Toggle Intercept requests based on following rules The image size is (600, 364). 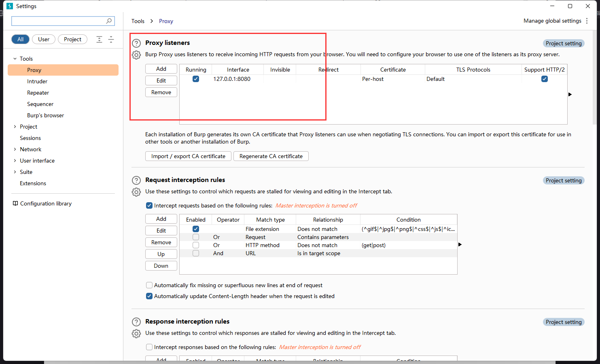pos(149,205)
